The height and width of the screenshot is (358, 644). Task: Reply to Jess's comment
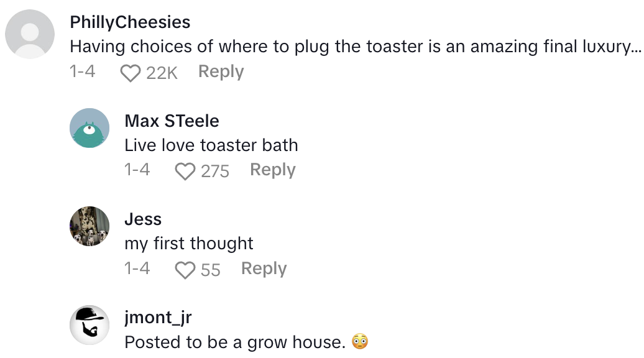pos(264,268)
